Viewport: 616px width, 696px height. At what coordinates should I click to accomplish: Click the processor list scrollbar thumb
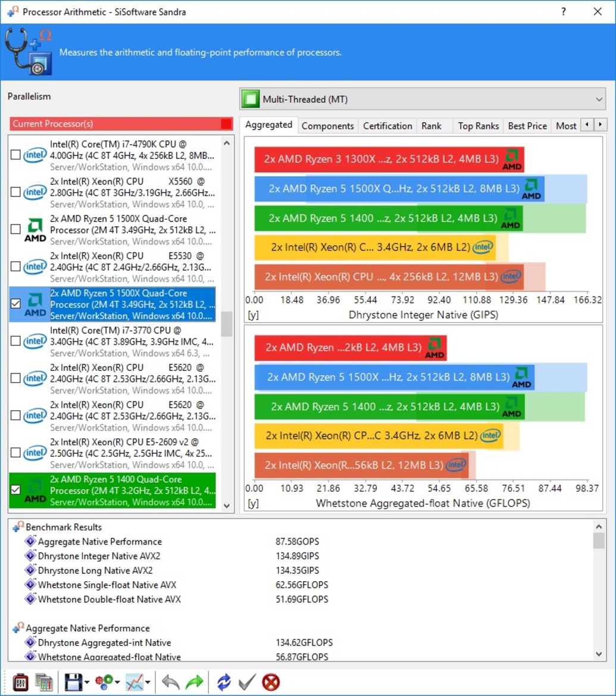point(227,324)
